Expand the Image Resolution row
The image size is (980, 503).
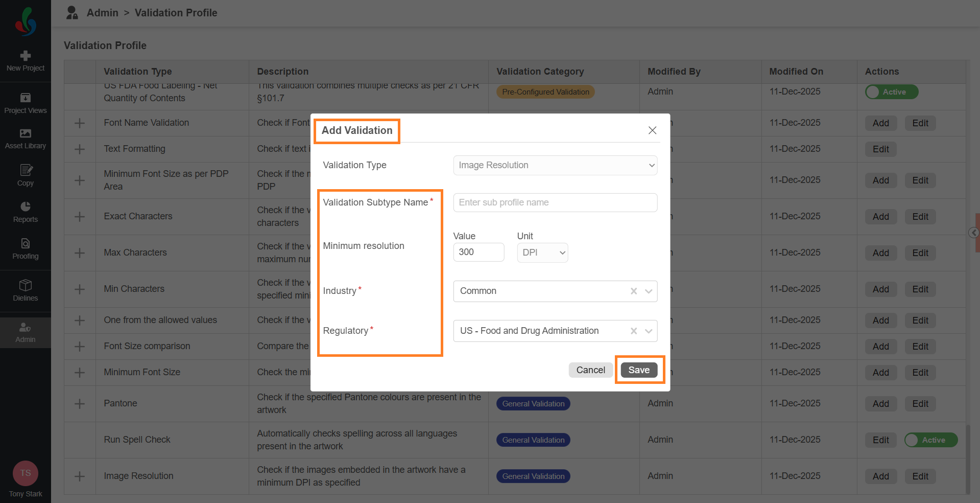[80, 476]
